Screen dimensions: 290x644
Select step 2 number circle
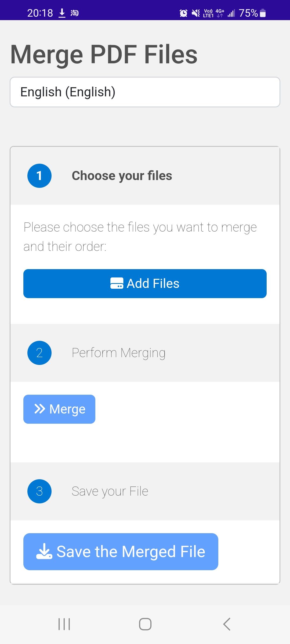[39, 353]
